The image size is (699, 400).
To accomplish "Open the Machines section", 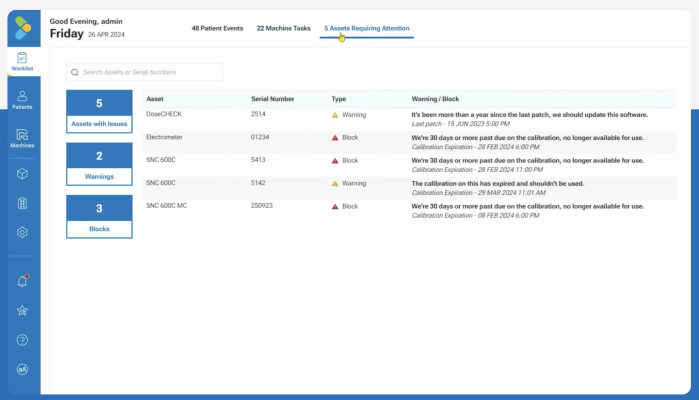I will pyautogui.click(x=22, y=138).
